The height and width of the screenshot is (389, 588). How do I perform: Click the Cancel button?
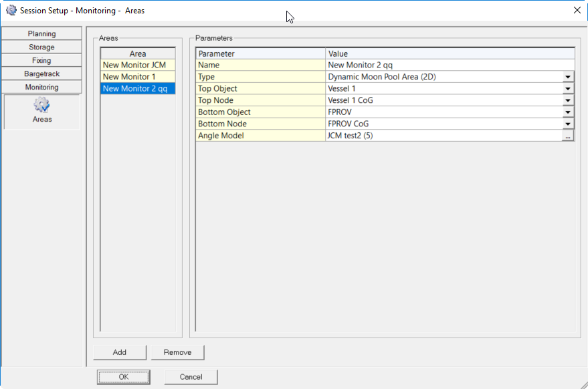(x=191, y=377)
